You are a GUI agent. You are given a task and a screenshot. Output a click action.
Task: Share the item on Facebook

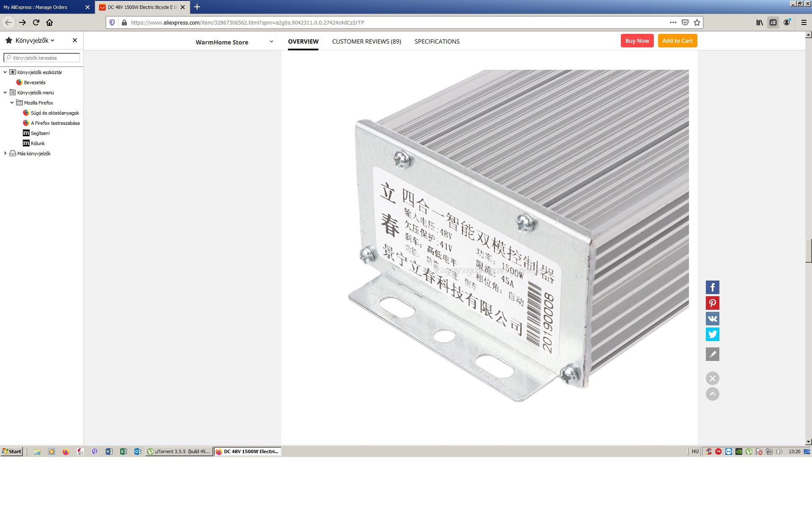(x=712, y=287)
